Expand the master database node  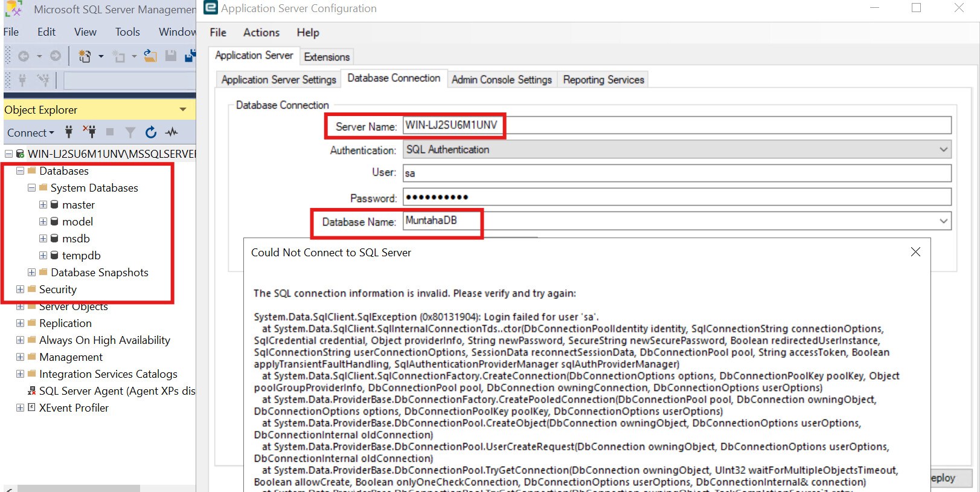click(x=43, y=205)
